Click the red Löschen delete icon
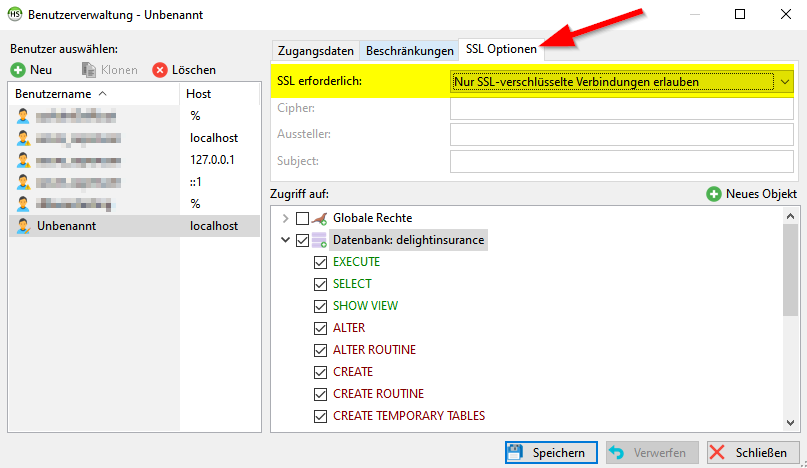The width and height of the screenshot is (807, 468). tap(160, 70)
